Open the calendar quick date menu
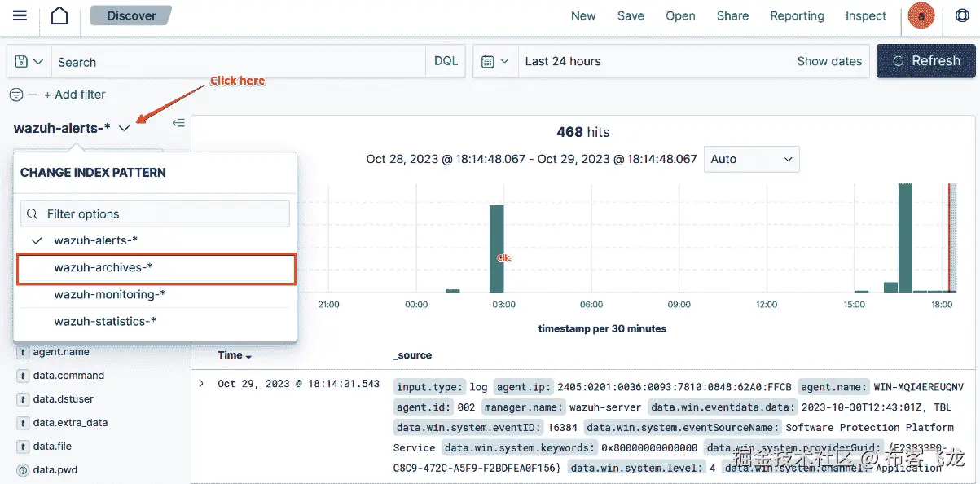 click(495, 61)
